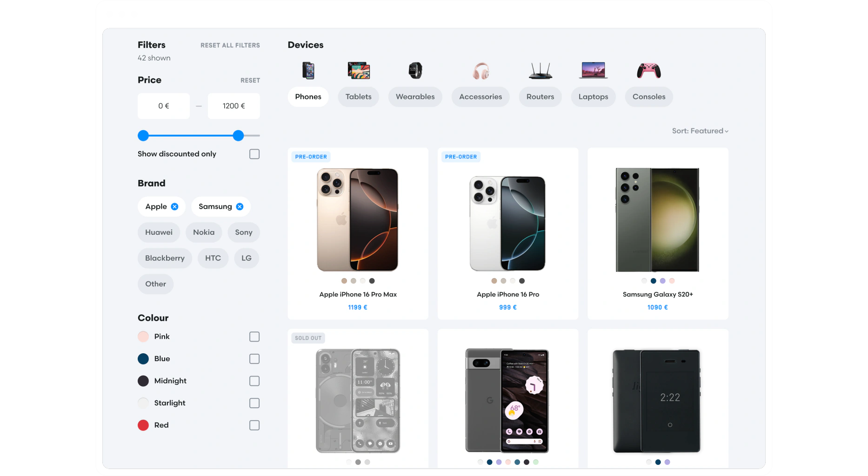This screenshot has width=868, height=476.
Task: Switch to the Wearables category
Action: 415,97
